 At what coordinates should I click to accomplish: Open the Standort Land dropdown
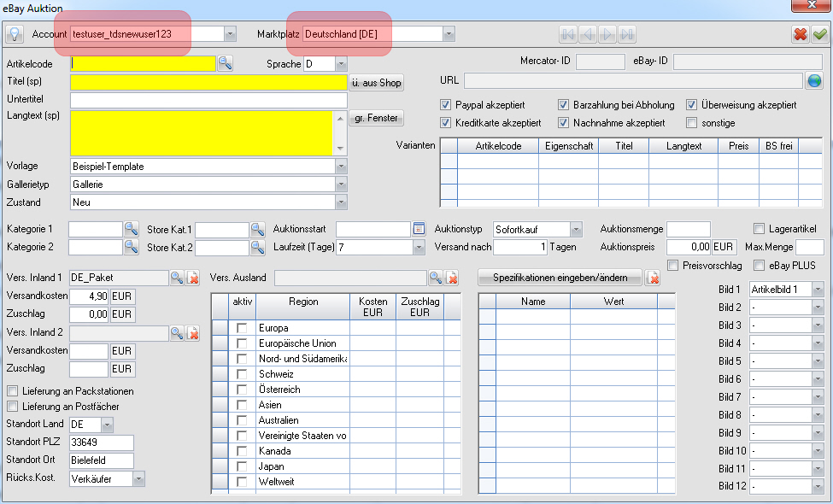[108, 425]
